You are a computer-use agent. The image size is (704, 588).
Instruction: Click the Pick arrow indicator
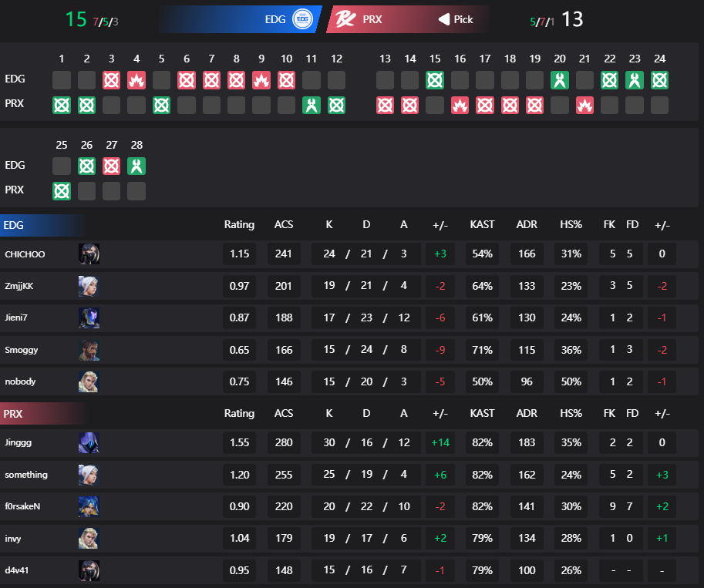443,19
